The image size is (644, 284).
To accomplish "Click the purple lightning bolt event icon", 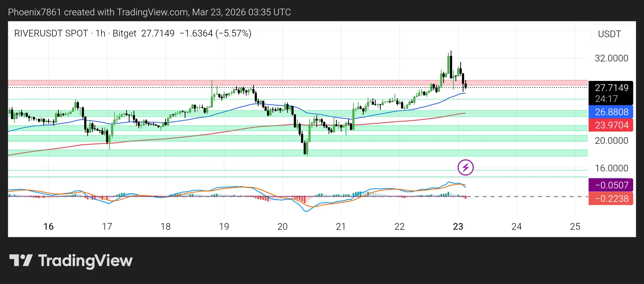I will (x=465, y=167).
